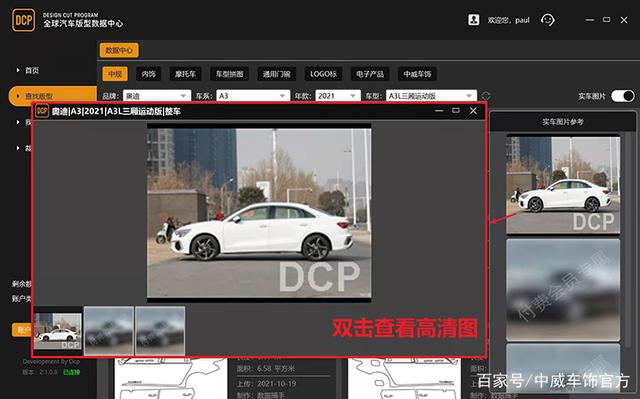
Task: Click the 实车图片参考 panel header
Action: pos(563,122)
